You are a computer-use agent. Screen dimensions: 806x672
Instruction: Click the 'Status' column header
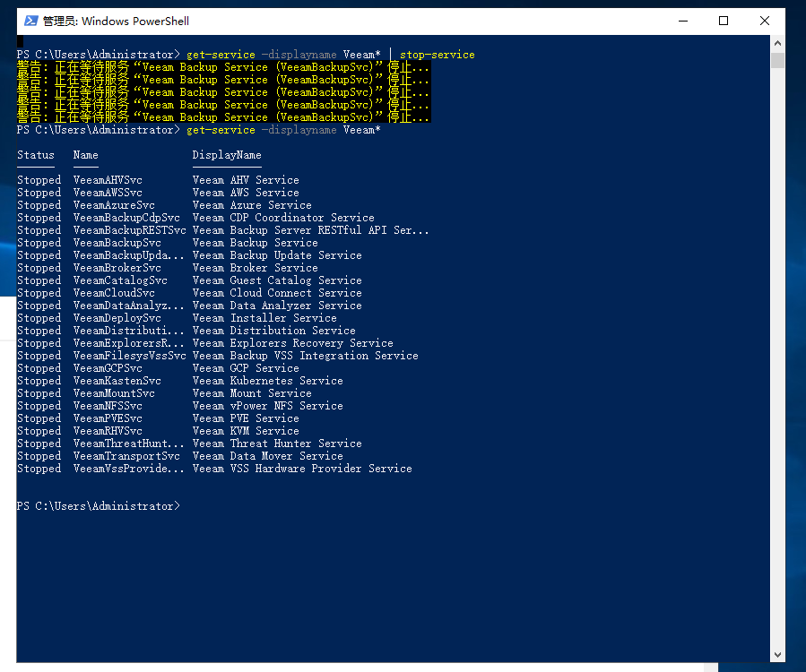click(36, 155)
